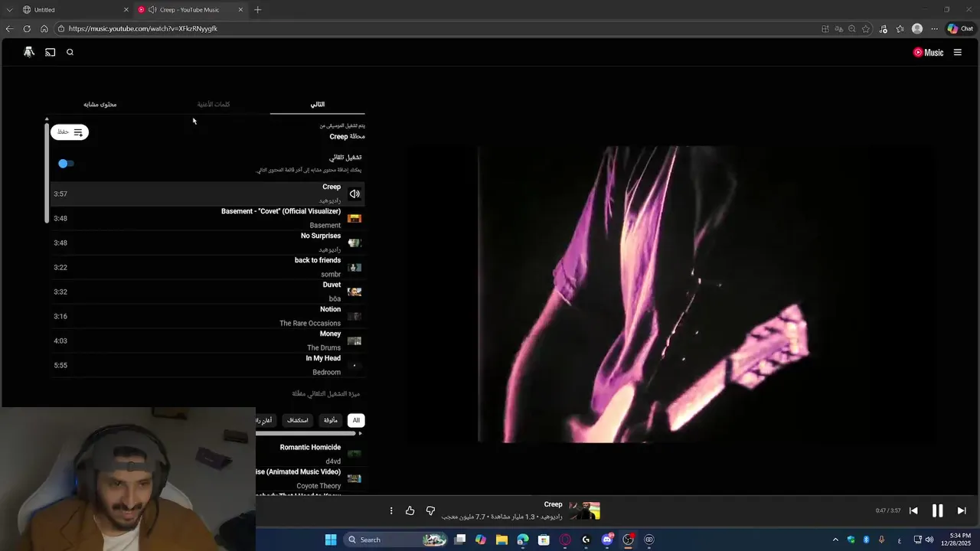Viewport: 980px width, 551px height.
Task: Select the All filter chip
Action: [356, 420]
